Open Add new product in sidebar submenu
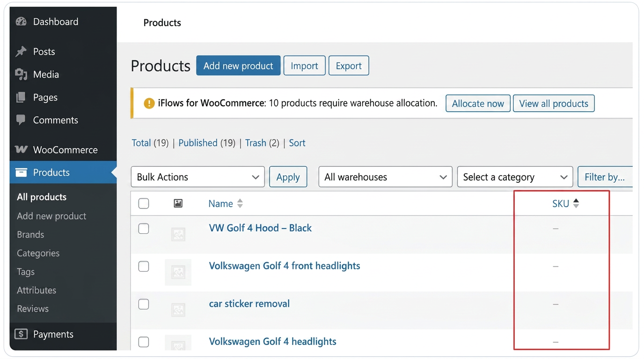The width and height of the screenshot is (644, 359). [x=51, y=216]
